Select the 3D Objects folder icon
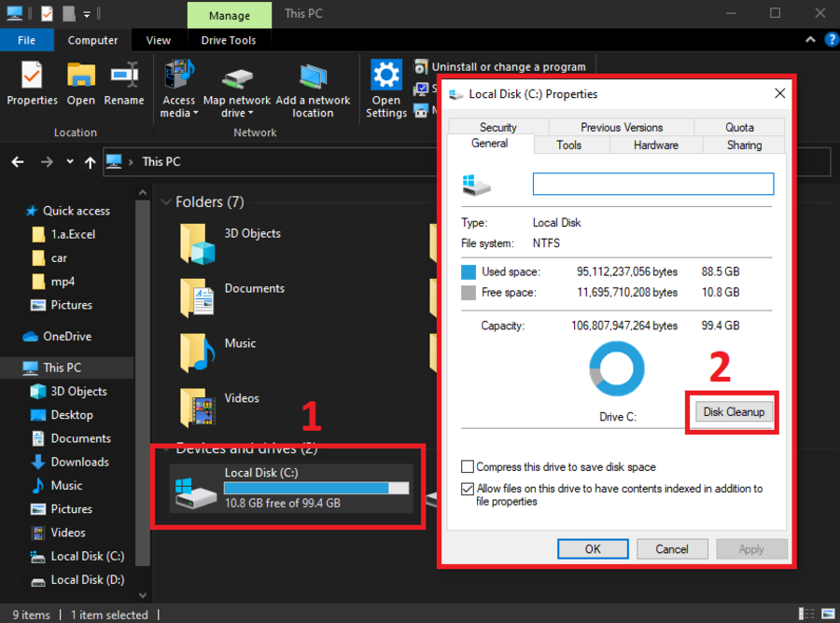840x623 pixels. coord(197,244)
